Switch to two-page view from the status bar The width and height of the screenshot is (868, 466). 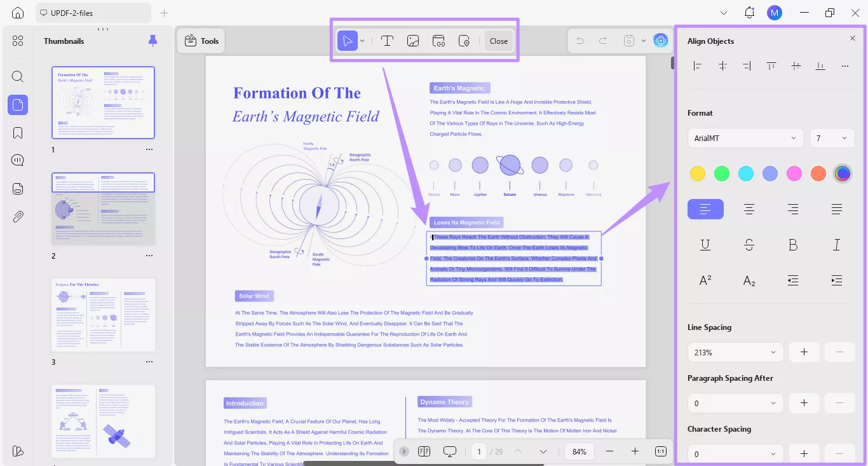(x=424, y=451)
